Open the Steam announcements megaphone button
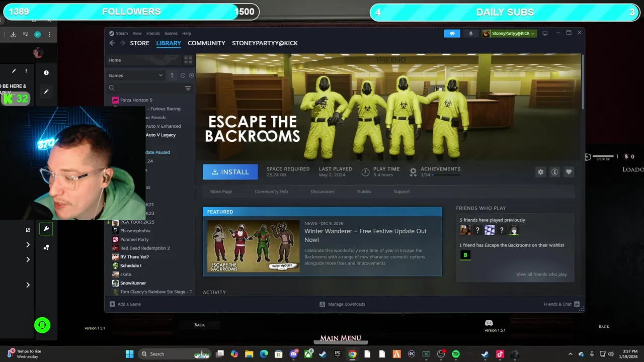Viewport: 644px width, 362px height. pos(452,33)
